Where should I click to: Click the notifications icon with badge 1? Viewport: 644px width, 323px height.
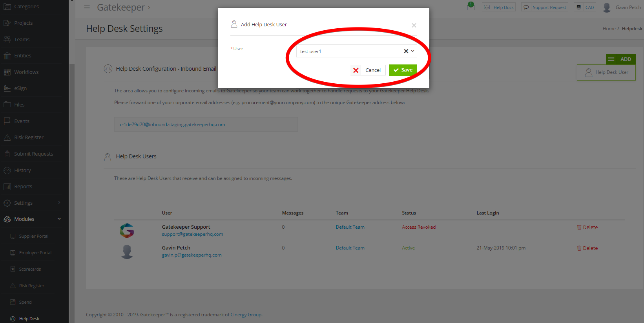point(471,6)
